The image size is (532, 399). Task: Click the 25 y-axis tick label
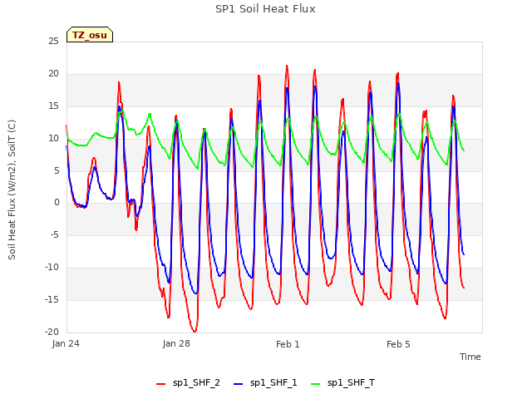53,42
